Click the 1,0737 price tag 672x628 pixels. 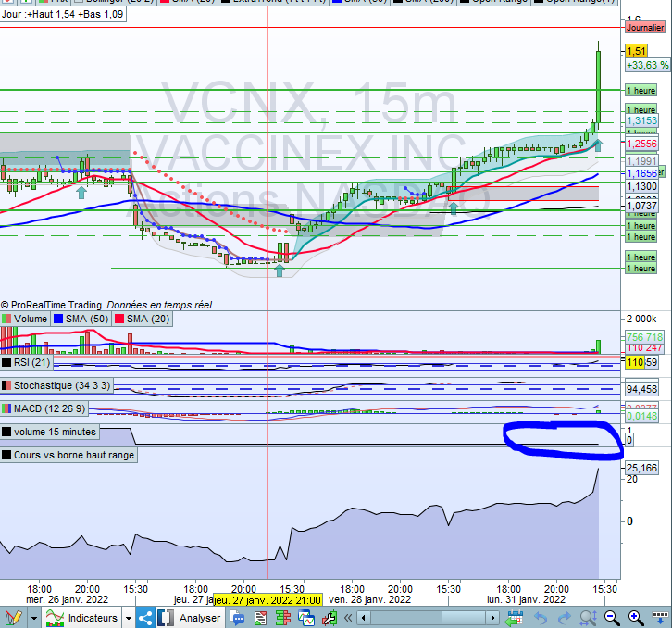click(x=641, y=206)
